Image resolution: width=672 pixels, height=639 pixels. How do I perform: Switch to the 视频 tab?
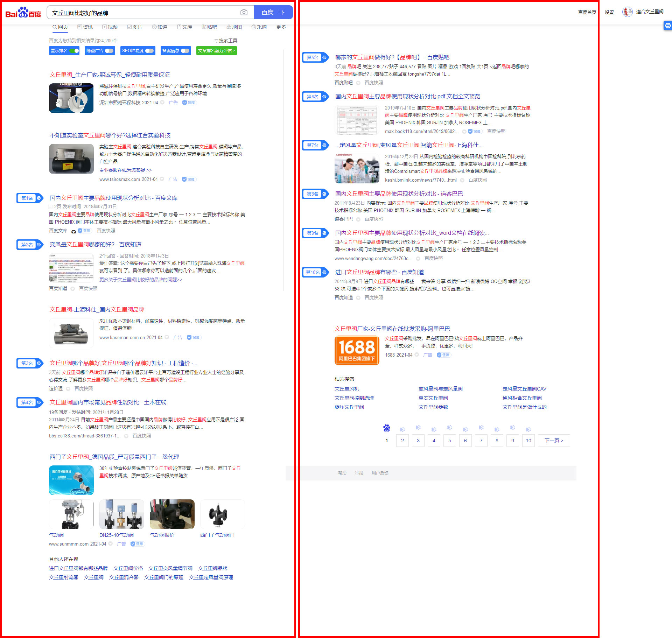110,27
